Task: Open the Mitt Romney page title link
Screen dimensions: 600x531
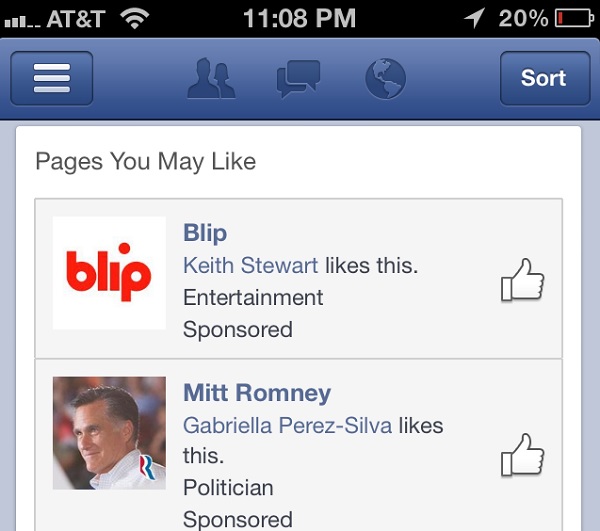Action: coord(257,392)
